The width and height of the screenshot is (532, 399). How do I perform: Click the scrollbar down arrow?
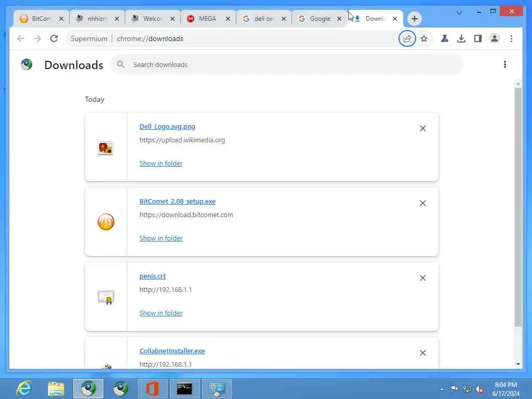tap(518, 364)
